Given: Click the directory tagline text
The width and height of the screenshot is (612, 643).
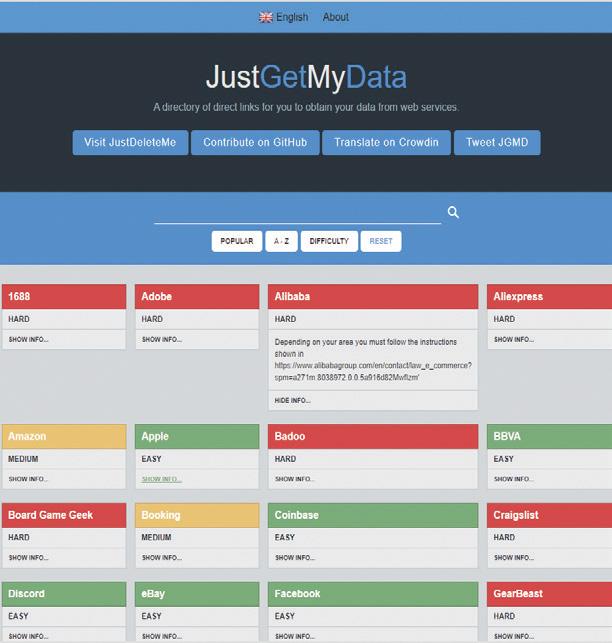Looking at the screenshot, I should pyautogui.click(x=306, y=107).
